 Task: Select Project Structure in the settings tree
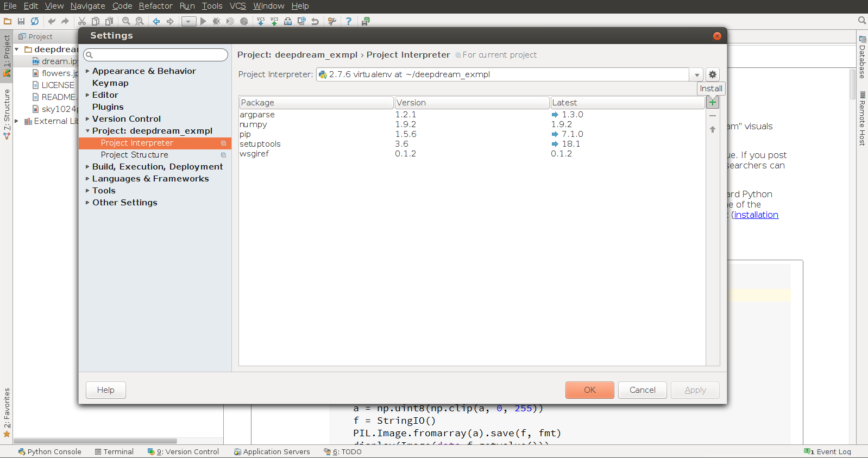click(x=135, y=155)
